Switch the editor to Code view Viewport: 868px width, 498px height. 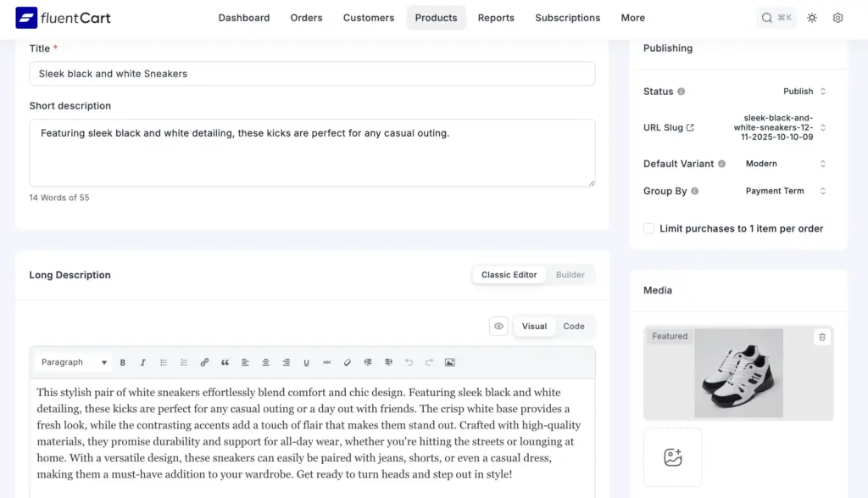[x=574, y=326]
